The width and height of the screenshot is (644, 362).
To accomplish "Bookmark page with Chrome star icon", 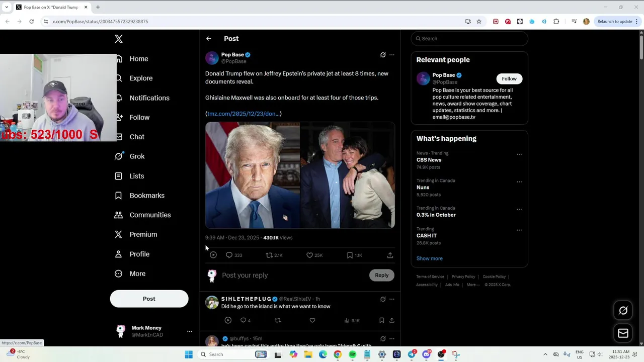I will pos(479,22).
